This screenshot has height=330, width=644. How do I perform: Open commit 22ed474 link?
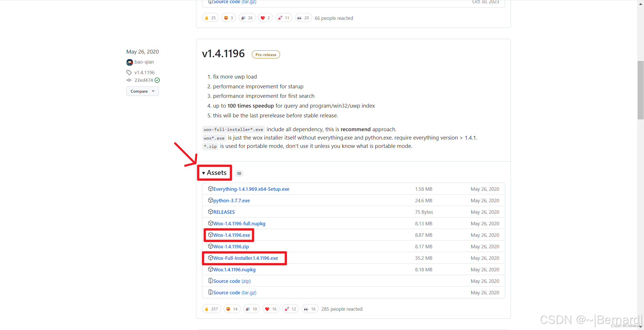coord(144,80)
